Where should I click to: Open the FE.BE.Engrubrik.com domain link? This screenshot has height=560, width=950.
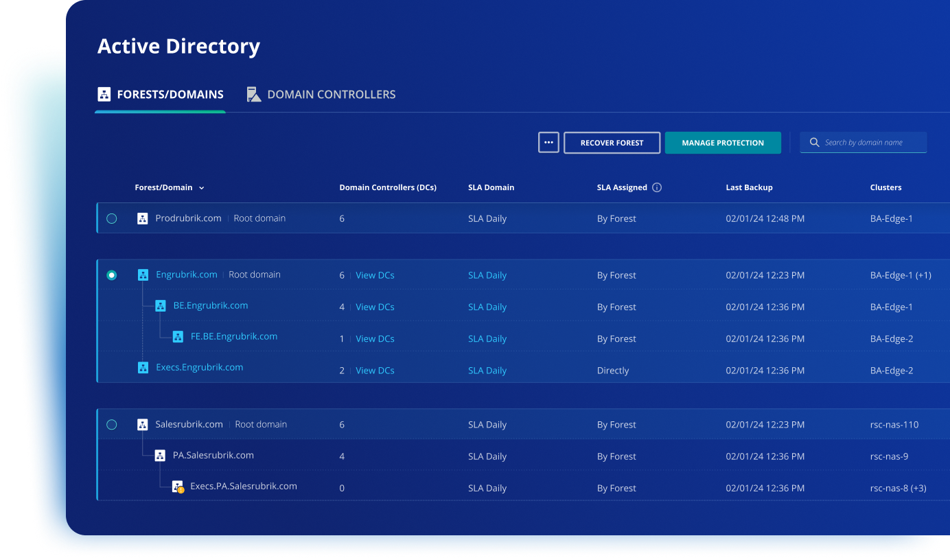[234, 336]
